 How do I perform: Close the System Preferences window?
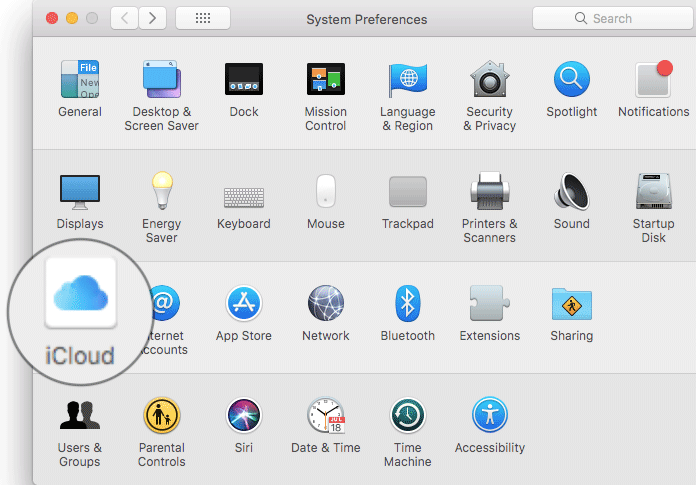52,18
